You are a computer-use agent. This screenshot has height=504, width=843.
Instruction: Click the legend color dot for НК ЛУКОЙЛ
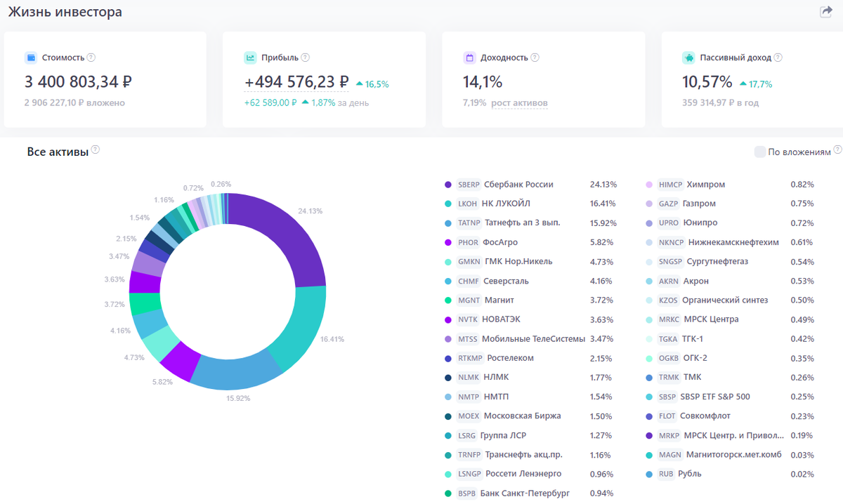(448, 204)
